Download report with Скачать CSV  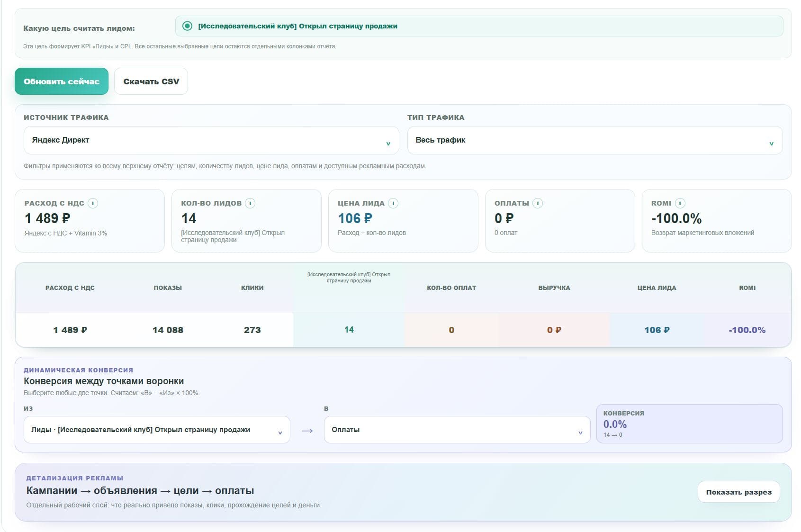pyautogui.click(x=151, y=81)
